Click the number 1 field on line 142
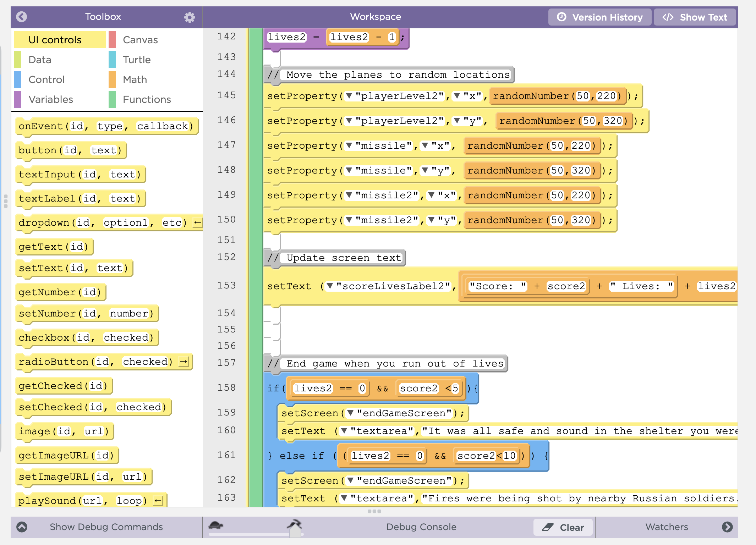The width and height of the screenshot is (756, 545). tap(392, 37)
